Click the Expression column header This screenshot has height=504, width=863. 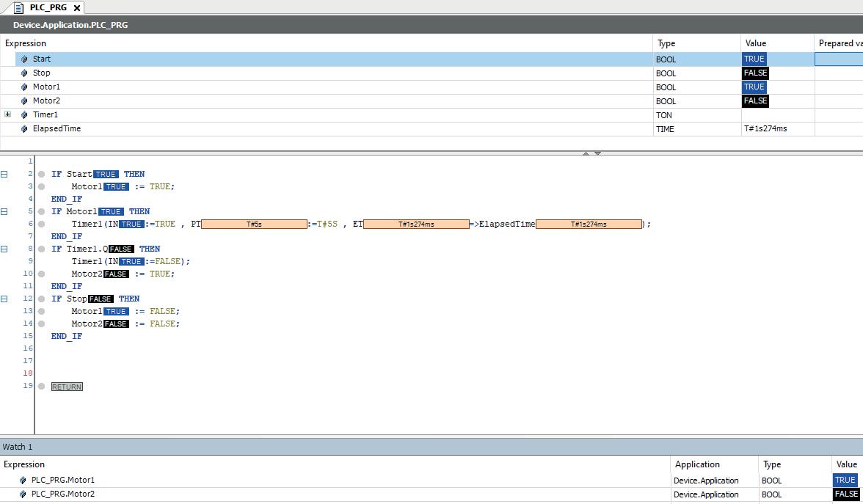(25, 43)
